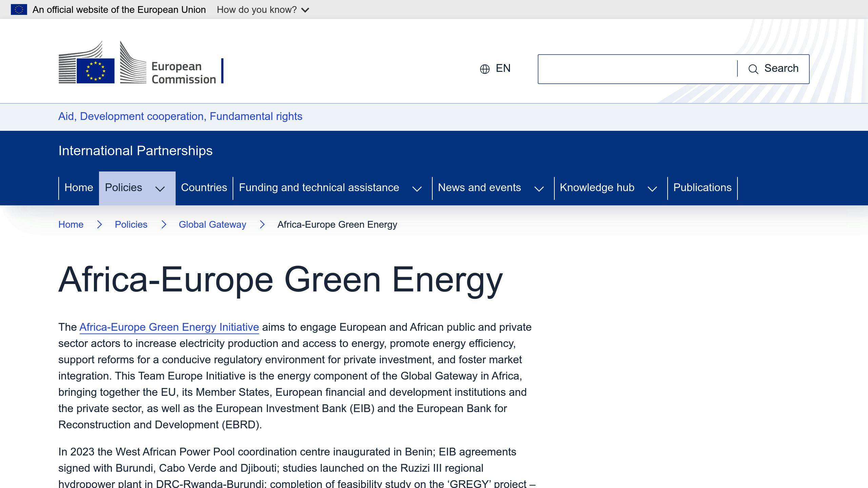Expand the Policies menu chevron
Viewport: 868px width, 488px height.
point(160,189)
